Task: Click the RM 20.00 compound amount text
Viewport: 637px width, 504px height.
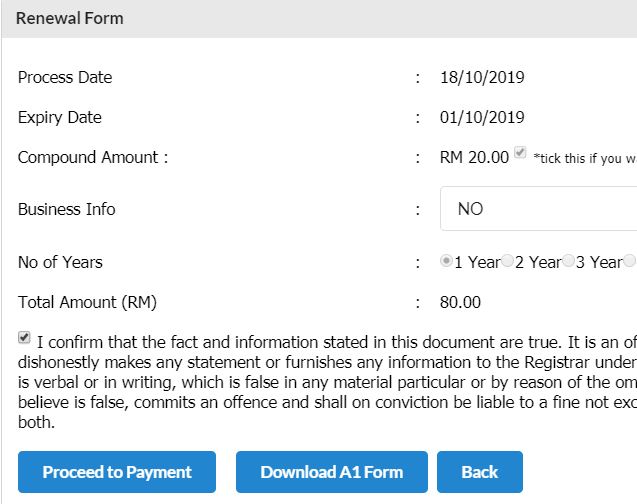Action: coord(474,157)
